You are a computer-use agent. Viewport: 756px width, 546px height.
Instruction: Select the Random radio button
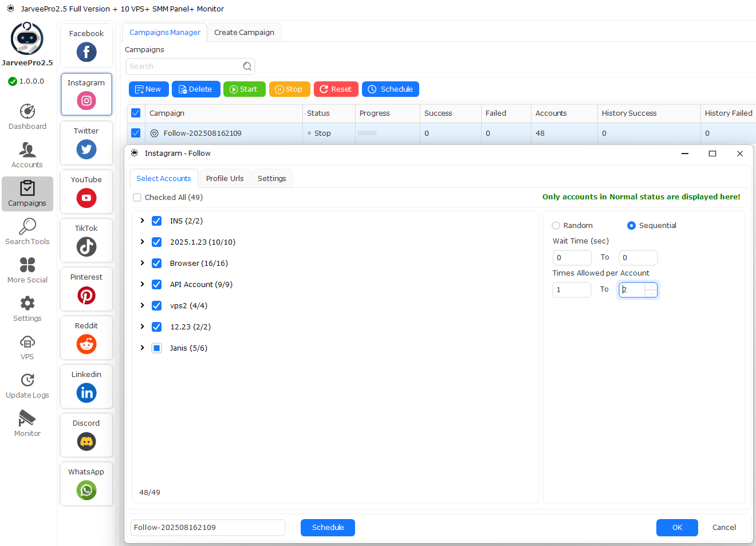[x=556, y=226]
